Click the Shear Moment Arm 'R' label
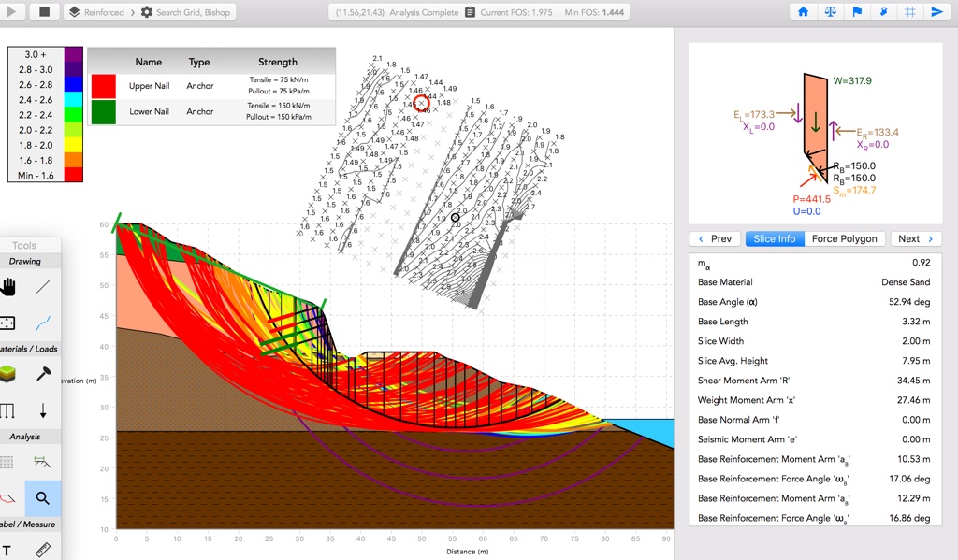958x560 pixels. click(744, 381)
